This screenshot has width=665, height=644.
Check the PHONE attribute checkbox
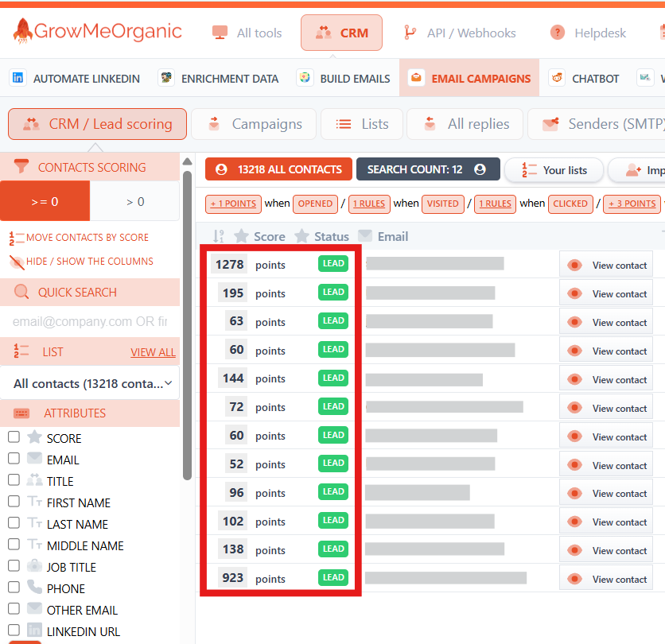(x=14, y=588)
